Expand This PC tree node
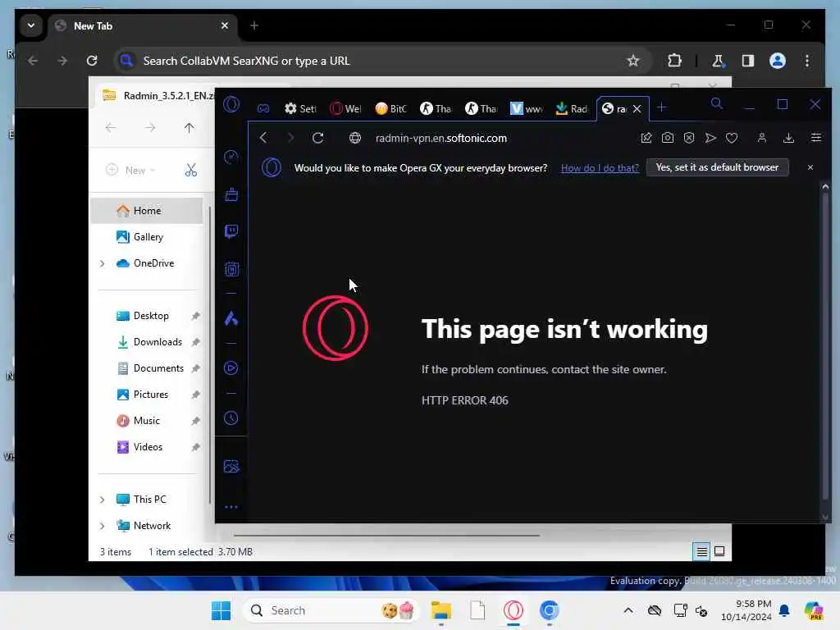 [x=103, y=500]
